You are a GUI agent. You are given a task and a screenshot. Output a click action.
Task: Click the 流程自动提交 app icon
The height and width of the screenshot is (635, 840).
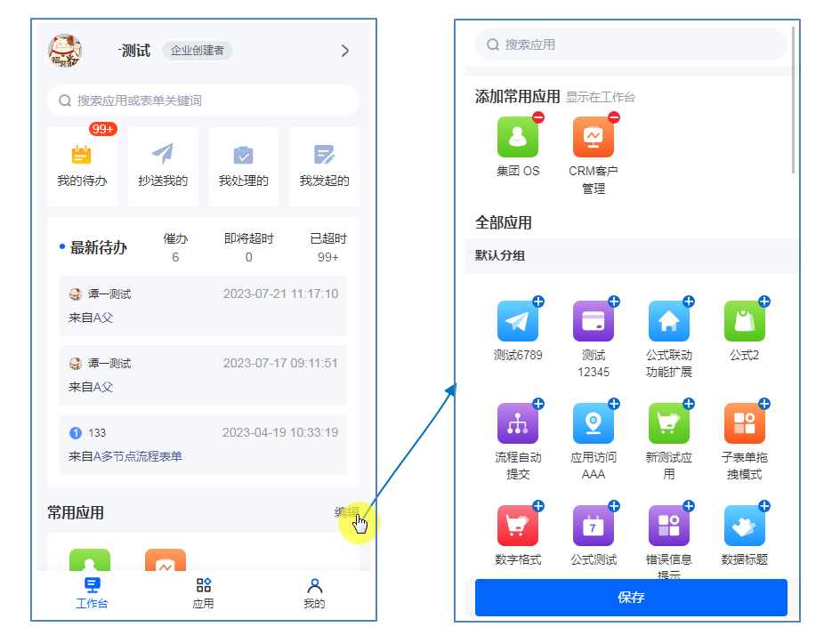click(x=518, y=423)
